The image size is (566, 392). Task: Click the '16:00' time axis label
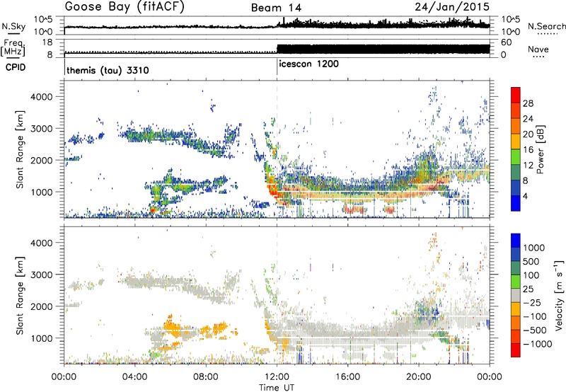(347, 377)
